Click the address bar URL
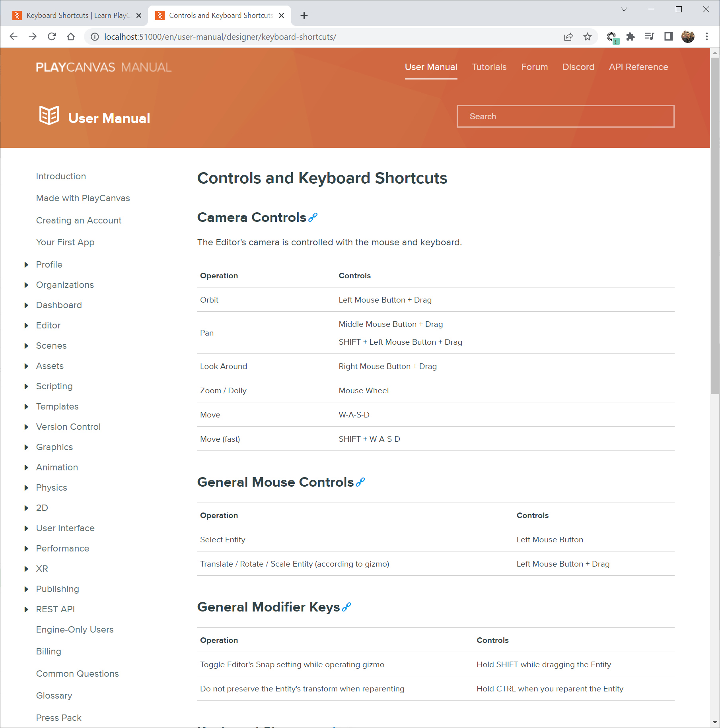 coord(220,37)
